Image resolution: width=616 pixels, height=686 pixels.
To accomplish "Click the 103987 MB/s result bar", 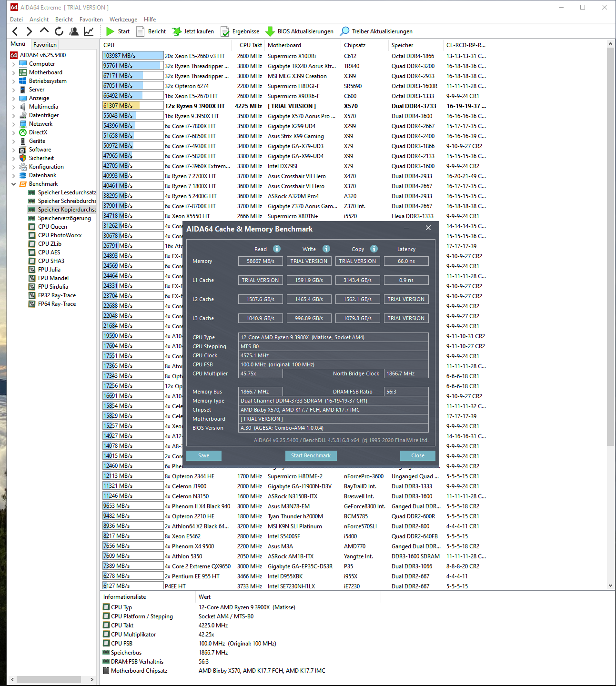I will [133, 56].
